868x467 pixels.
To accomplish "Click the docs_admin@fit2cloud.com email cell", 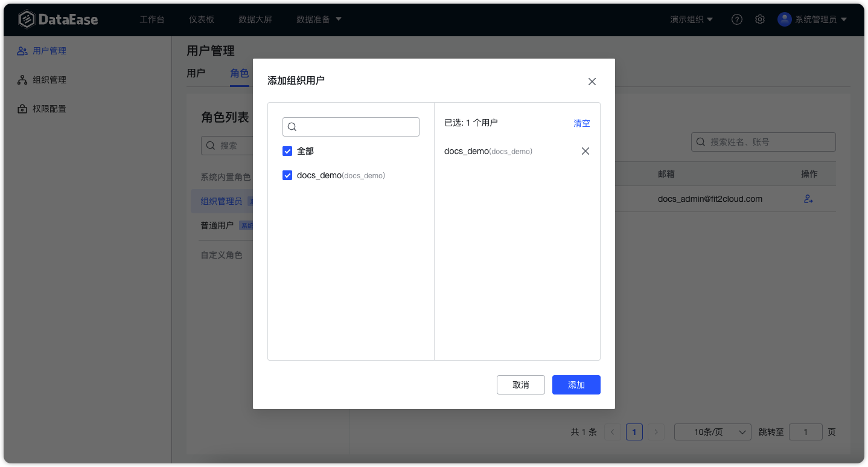I will (710, 199).
